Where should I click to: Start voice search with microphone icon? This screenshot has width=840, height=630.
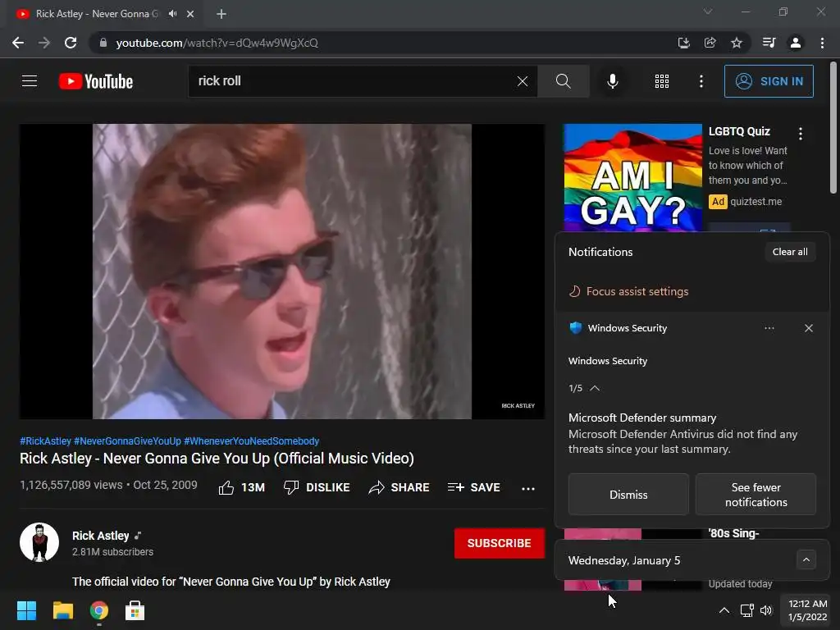[x=612, y=81]
